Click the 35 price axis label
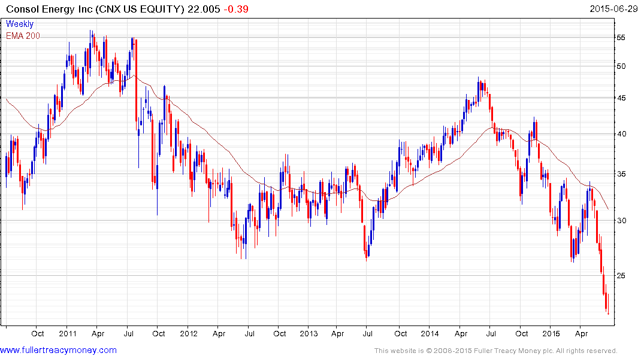644x359 pixels. click(x=621, y=174)
